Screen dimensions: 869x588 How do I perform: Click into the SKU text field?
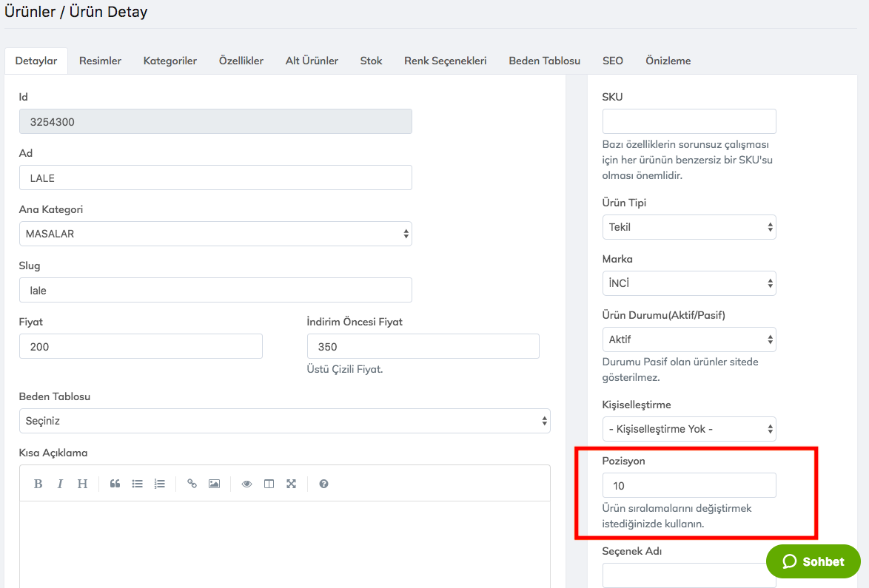(688, 121)
